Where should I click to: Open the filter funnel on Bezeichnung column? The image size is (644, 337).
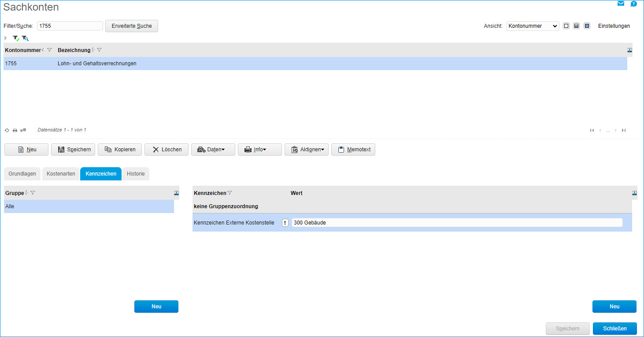[x=100, y=50]
